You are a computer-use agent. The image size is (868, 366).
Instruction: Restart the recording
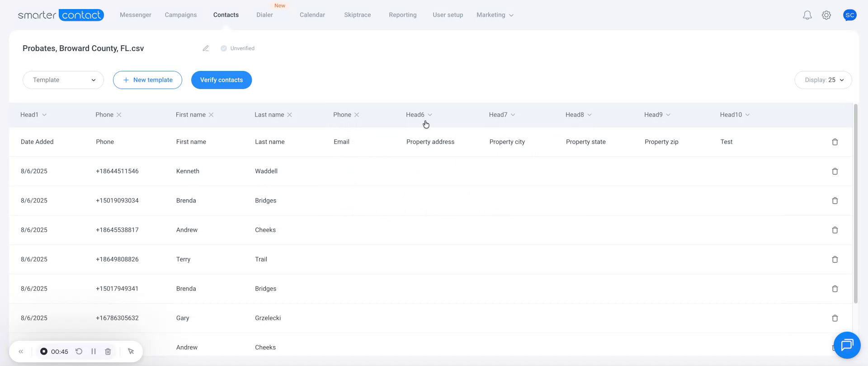(x=79, y=352)
